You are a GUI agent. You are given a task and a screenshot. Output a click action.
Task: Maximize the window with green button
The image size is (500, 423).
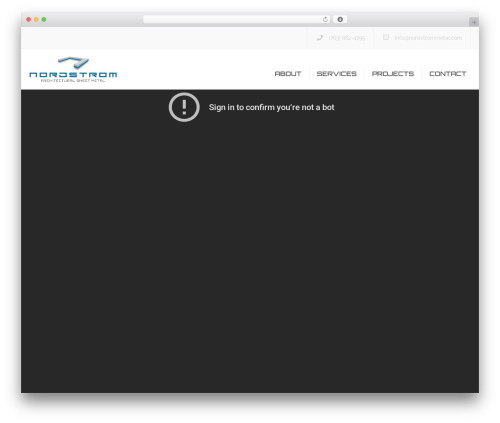[44, 19]
